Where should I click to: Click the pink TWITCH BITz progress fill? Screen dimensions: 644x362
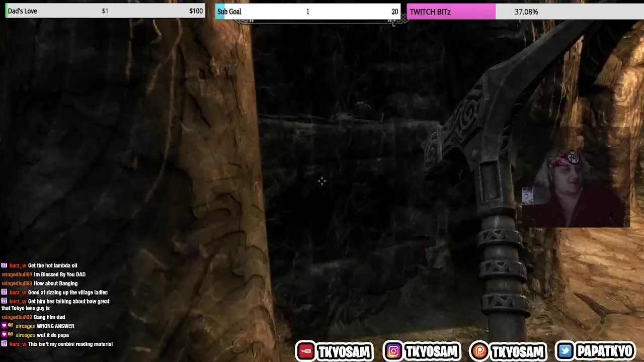click(451, 12)
